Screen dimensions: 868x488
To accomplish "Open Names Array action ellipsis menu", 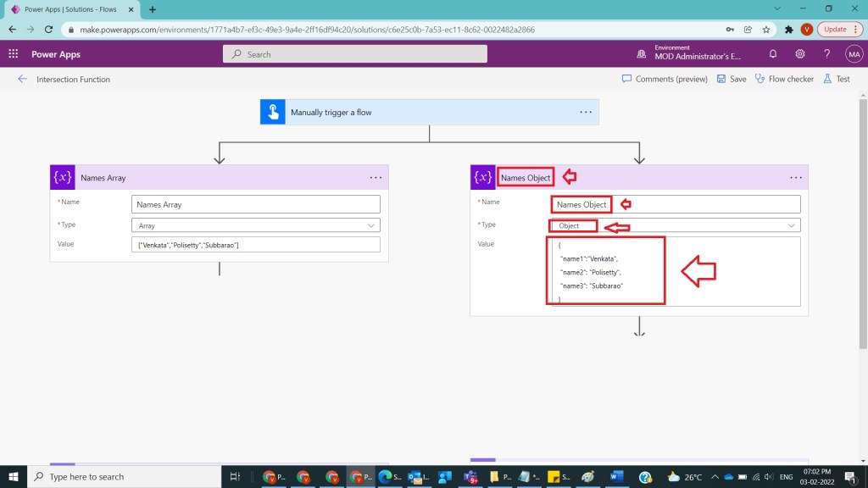I will (376, 178).
